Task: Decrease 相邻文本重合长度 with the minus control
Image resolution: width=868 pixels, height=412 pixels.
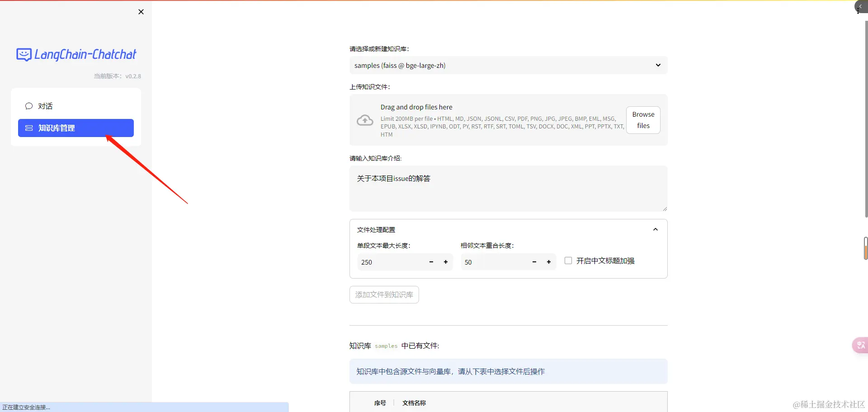Action: 534,262
